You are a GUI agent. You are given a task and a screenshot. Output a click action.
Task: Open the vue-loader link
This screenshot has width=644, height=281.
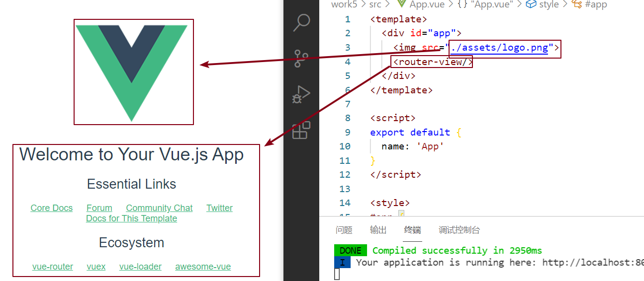pyautogui.click(x=140, y=267)
